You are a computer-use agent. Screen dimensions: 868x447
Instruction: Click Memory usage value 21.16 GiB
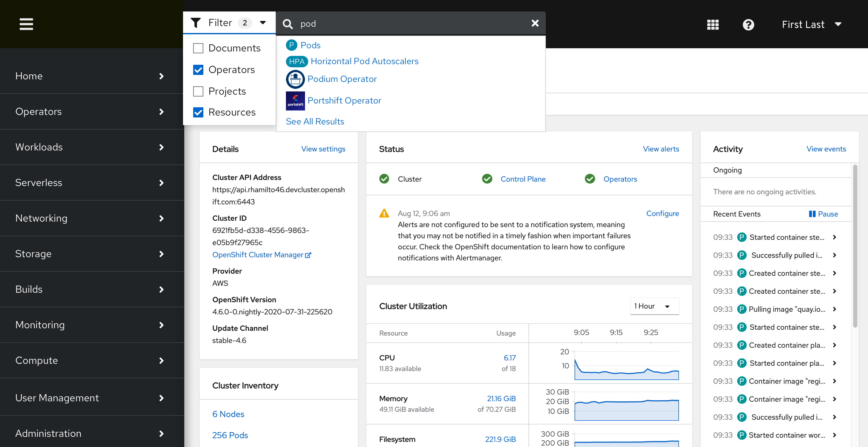[x=501, y=398]
